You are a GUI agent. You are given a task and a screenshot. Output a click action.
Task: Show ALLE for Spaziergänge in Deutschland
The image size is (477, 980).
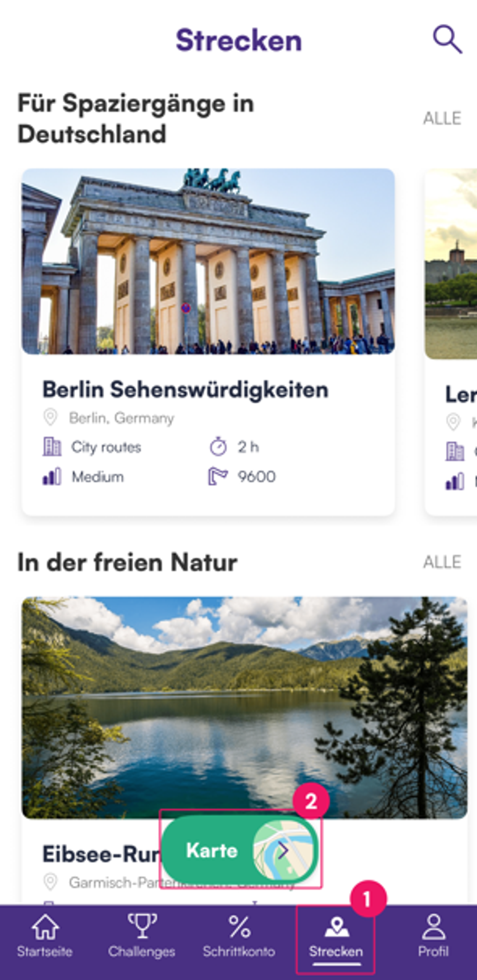coord(442,118)
